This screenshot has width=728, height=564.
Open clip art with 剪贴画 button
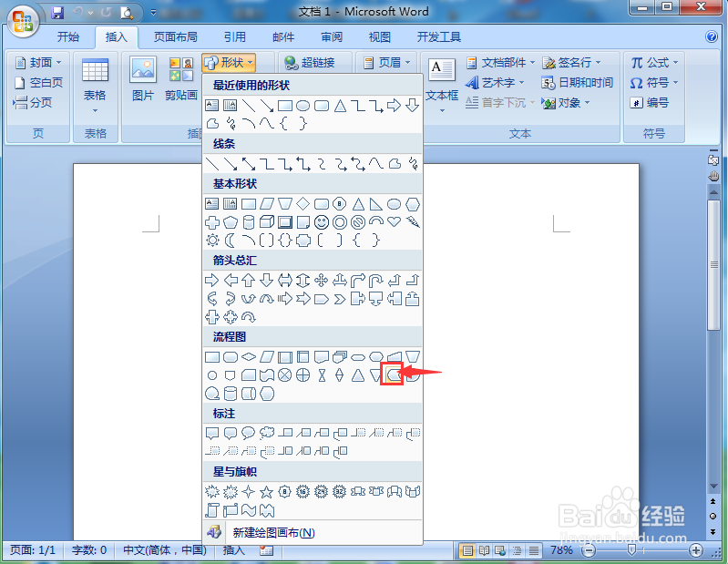[x=181, y=78]
